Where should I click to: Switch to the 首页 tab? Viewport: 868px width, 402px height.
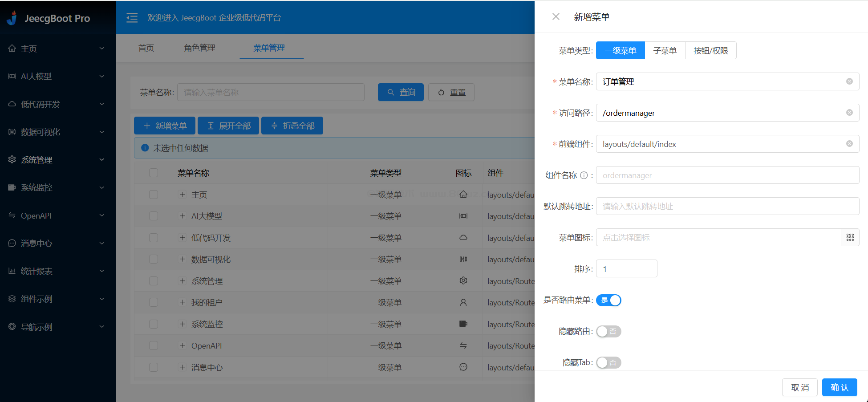click(x=146, y=48)
